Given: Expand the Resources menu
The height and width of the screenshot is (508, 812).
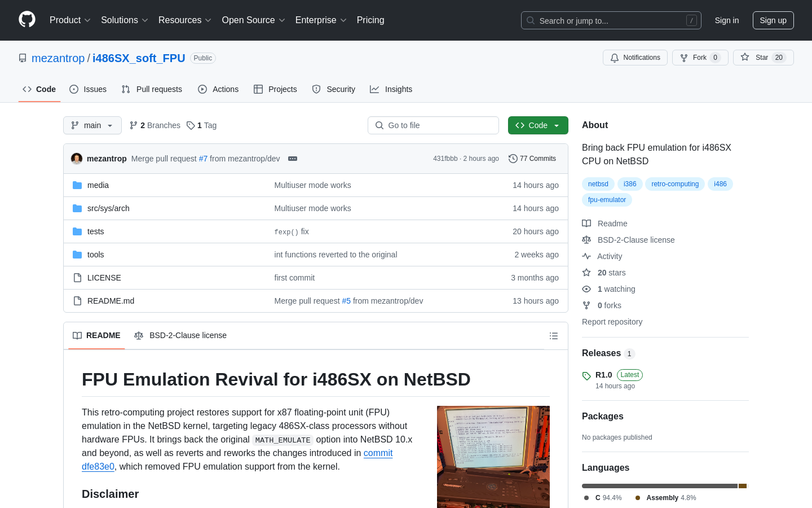Looking at the screenshot, I should [185, 20].
